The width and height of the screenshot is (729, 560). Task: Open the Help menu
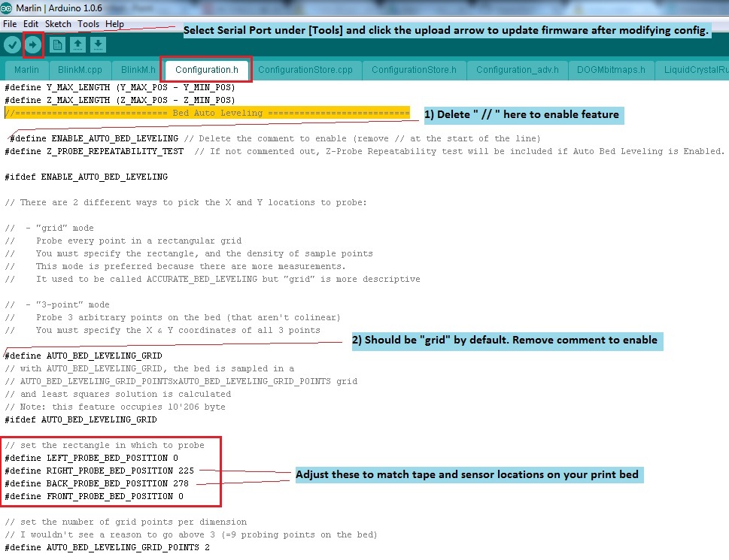114,24
